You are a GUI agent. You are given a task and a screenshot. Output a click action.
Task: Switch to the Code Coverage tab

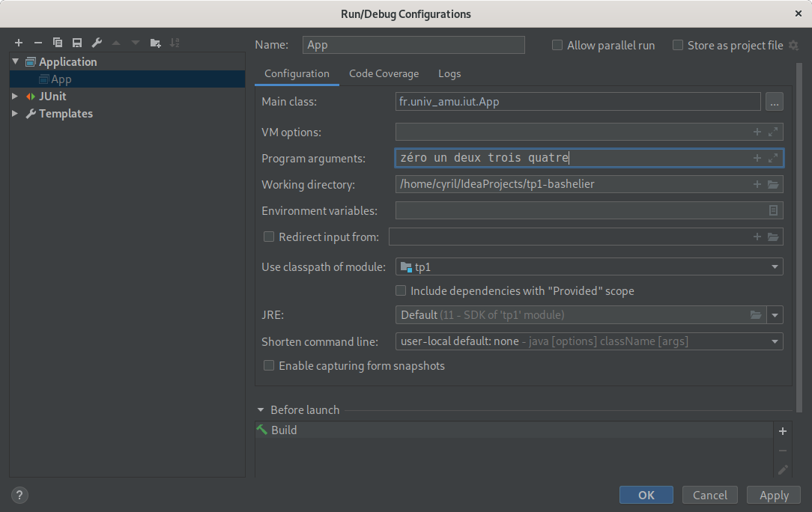pyautogui.click(x=384, y=74)
